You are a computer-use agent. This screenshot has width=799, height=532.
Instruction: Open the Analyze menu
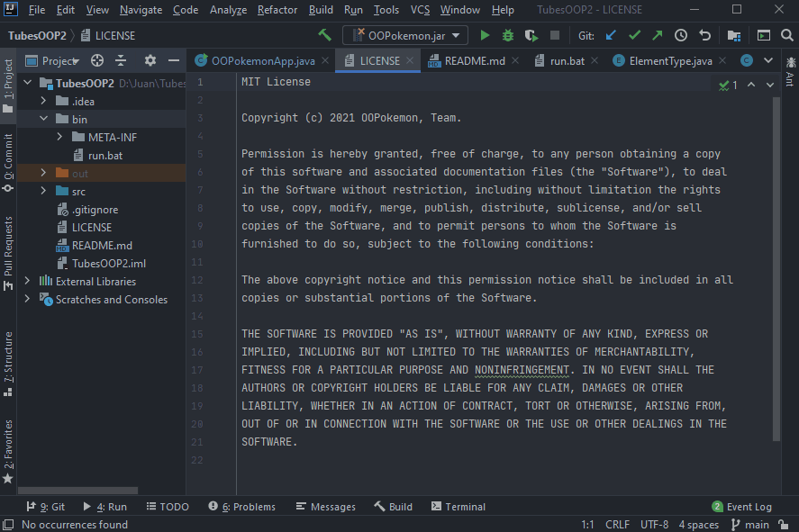(x=228, y=10)
